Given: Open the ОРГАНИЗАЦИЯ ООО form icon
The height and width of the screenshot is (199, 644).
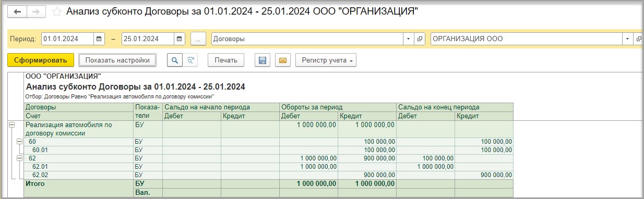Looking at the screenshot, I should point(639,39).
